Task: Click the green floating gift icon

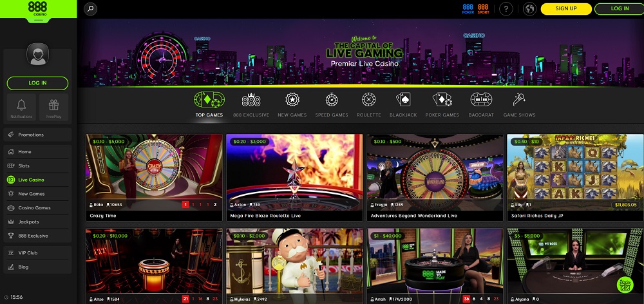Action: (x=625, y=285)
